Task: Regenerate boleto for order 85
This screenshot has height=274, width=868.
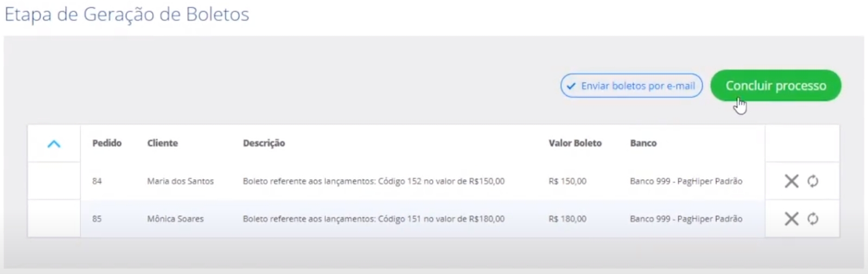Action: point(813,219)
